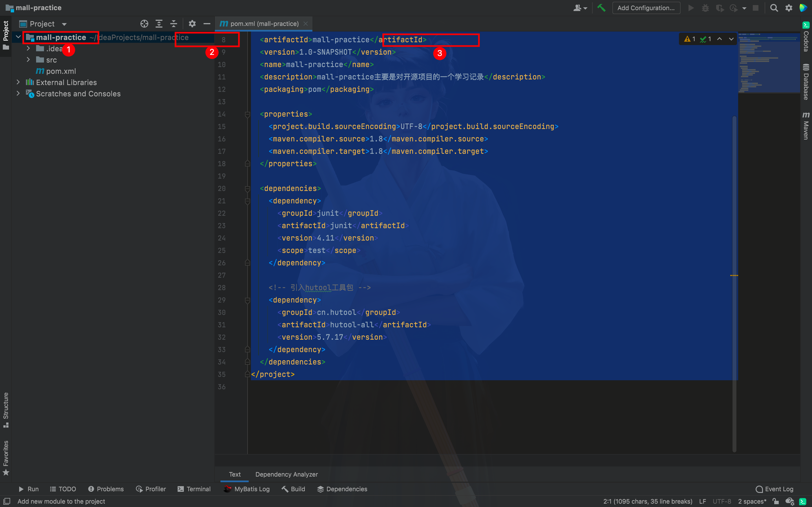Viewport: 812px width, 507px height.
Task: Click the Settings gear icon in Project panel
Action: [x=191, y=23]
